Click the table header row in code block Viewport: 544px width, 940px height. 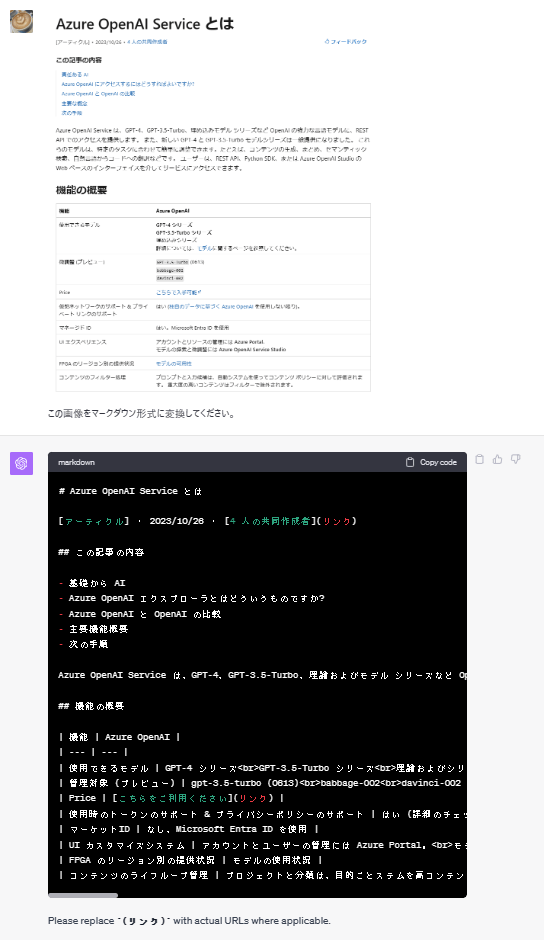pos(119,737)
